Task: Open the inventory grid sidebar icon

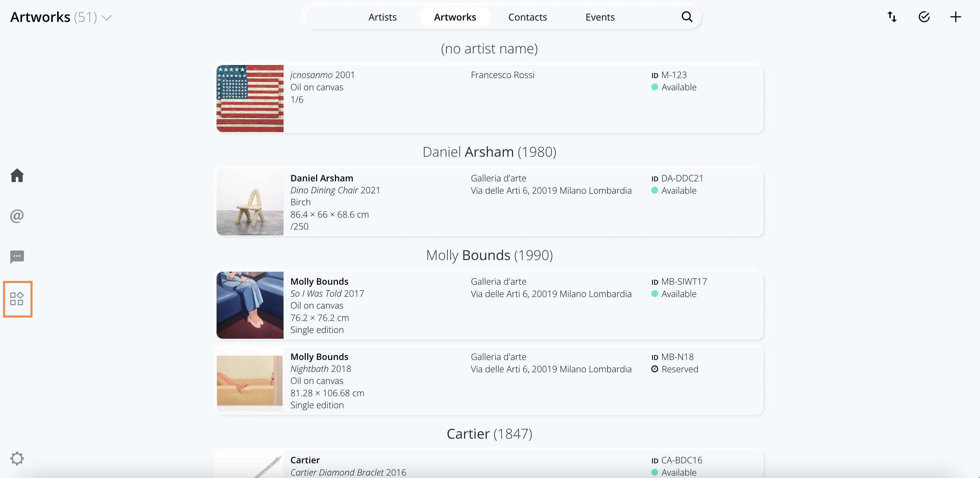Action: click(17, 299)
